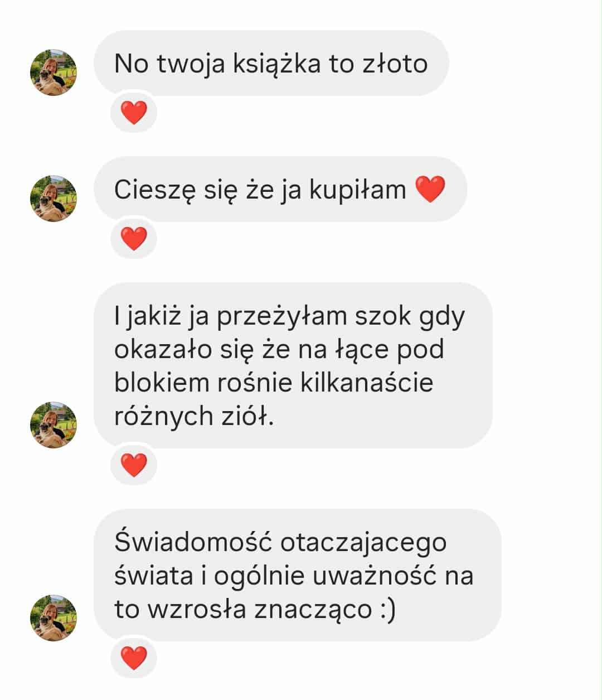Select the message starting 'I jakiż ja przeżyłam'
Image resolution: width=602 pixels, height=700 pixels.
(x=293, y=365)
